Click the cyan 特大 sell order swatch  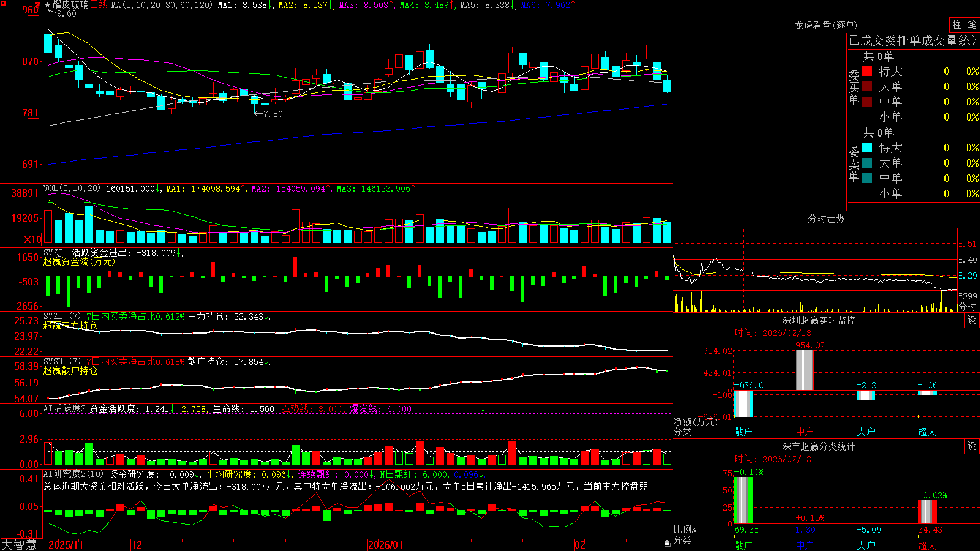[867, 148]
